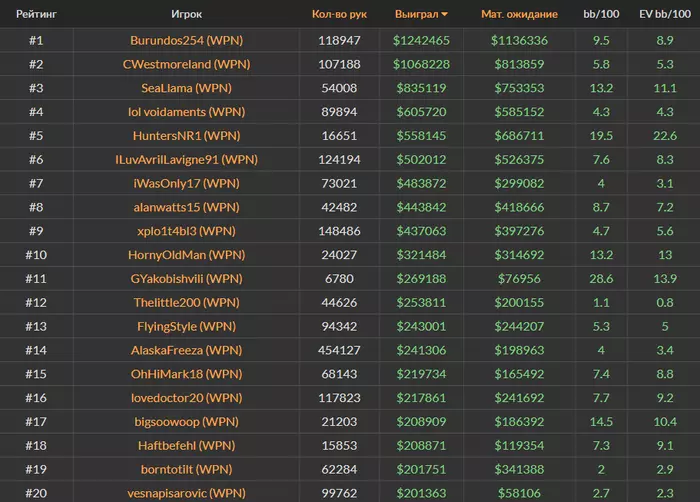The image size is (700, 502).
Task: Open player OhHiMark18 (WPN)
Action: [187, 374]
